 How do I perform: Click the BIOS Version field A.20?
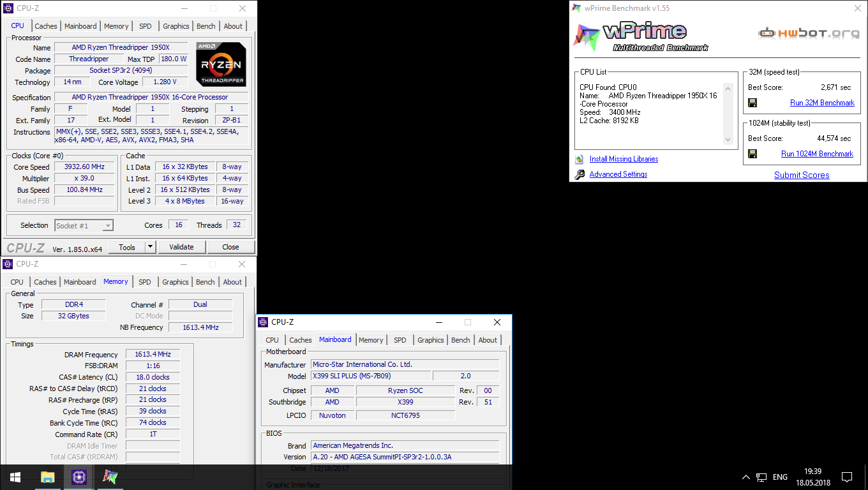tap(405, 457)
